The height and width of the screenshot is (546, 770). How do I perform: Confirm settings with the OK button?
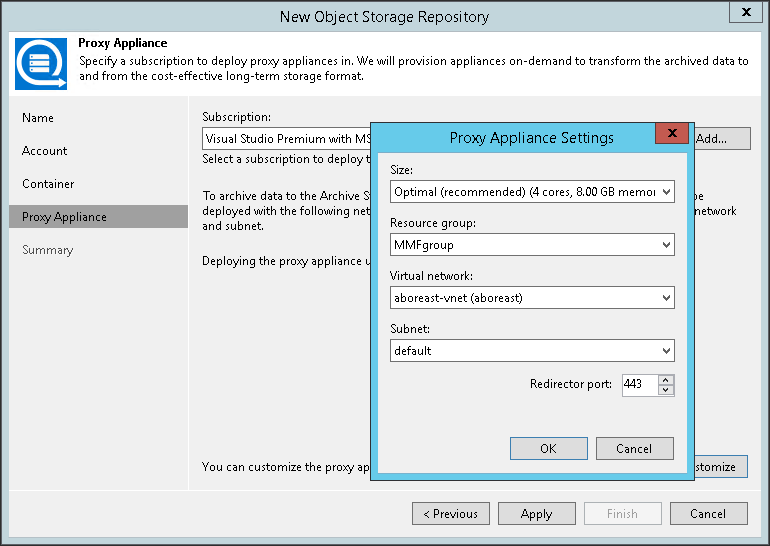[548, 449]
